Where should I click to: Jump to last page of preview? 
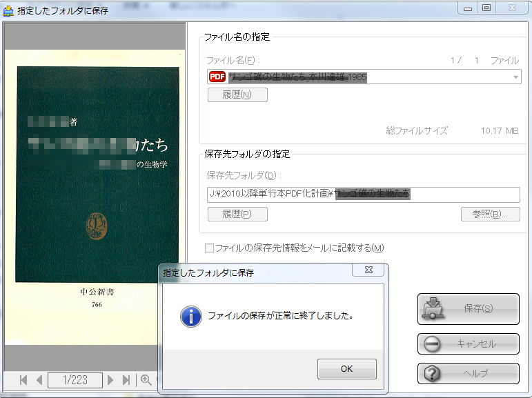coord(126,380)
